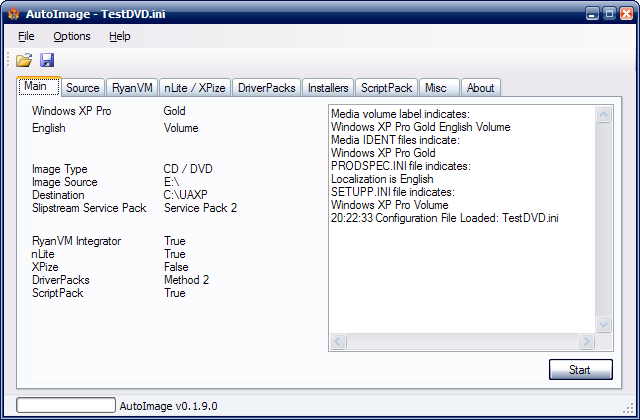Click log line 'Windows XP Pro Volume'
Viewport: 640px width, 420px height.
390,205
